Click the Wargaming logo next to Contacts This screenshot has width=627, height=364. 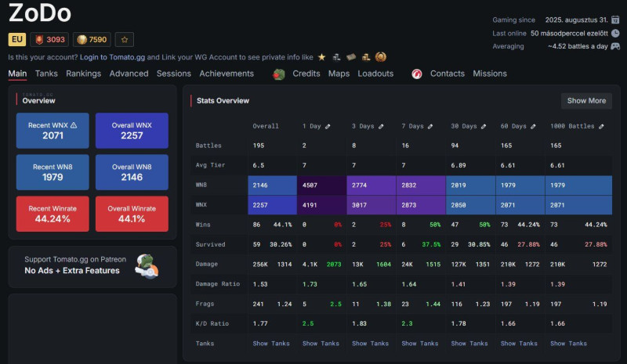click(x=417, y=74)
